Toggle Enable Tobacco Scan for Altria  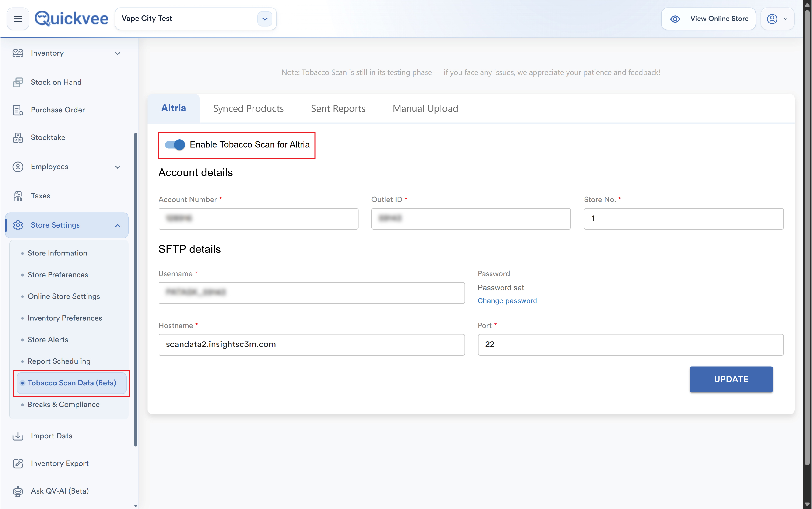175,145
